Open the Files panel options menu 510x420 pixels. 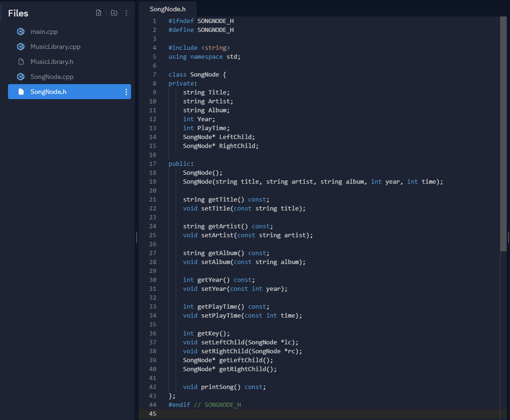click(x=126, y=13)
